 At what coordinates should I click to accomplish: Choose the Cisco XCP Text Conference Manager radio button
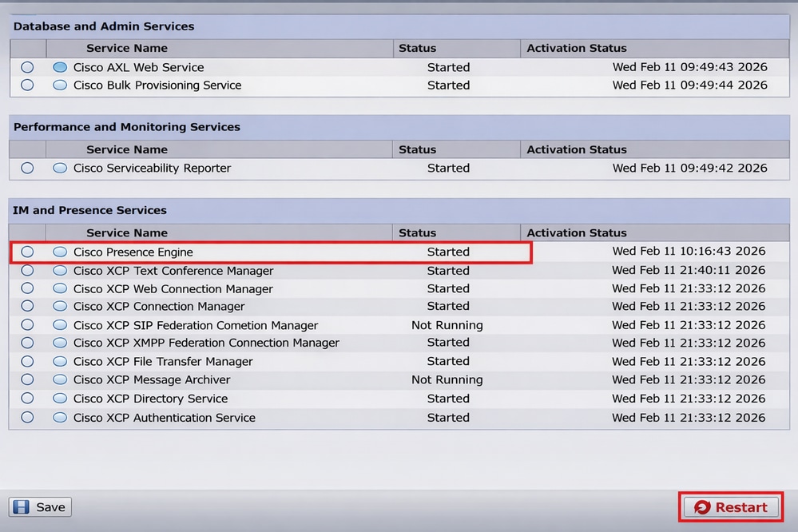(x=27, y=271)
